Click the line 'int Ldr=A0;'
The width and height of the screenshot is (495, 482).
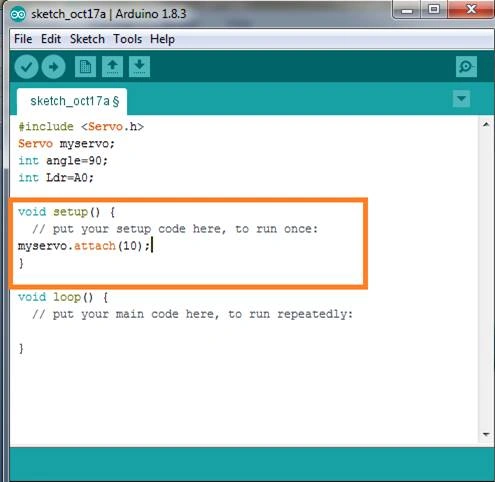[56, 178]
